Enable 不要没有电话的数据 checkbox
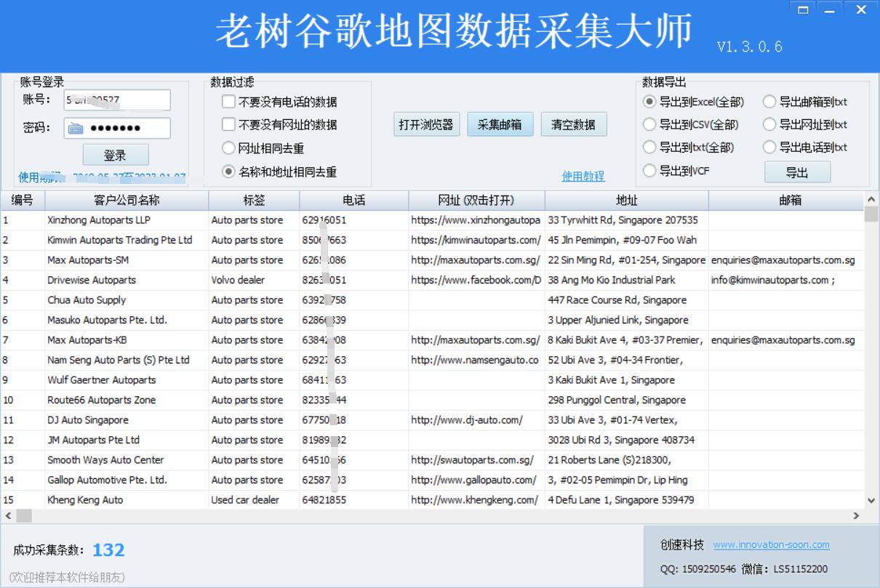Screen dimensions: 880x588 click(228, 102)
